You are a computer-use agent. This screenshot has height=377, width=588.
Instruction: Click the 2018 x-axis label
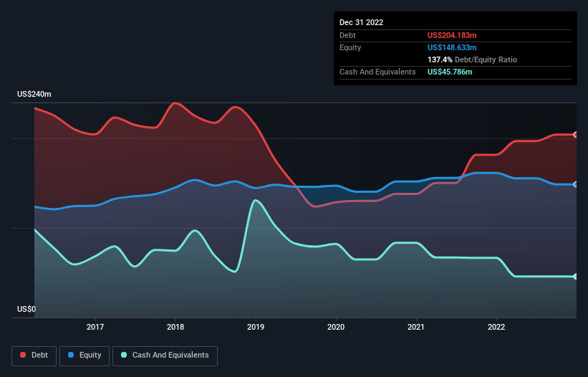pyautogui.click(x=175, y=327)
